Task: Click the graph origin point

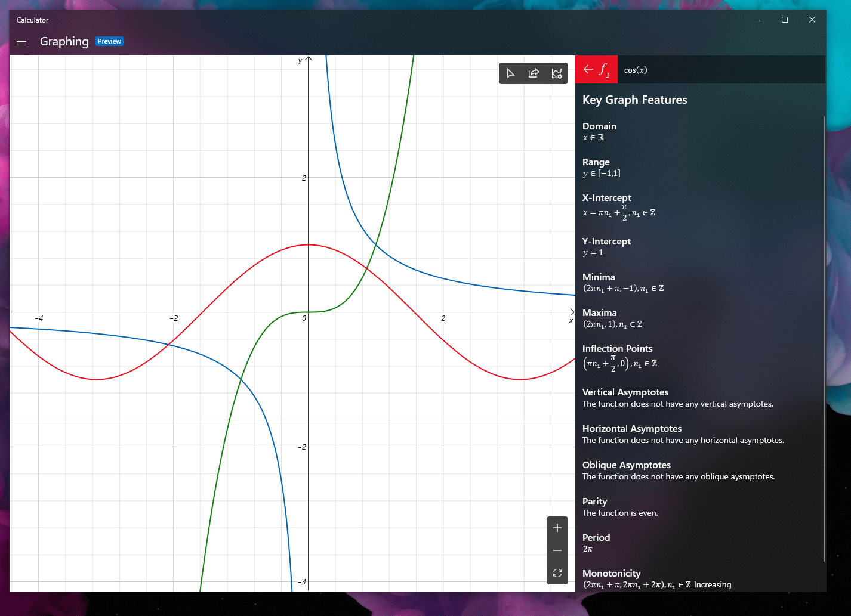Action: [x=309, y=312]
